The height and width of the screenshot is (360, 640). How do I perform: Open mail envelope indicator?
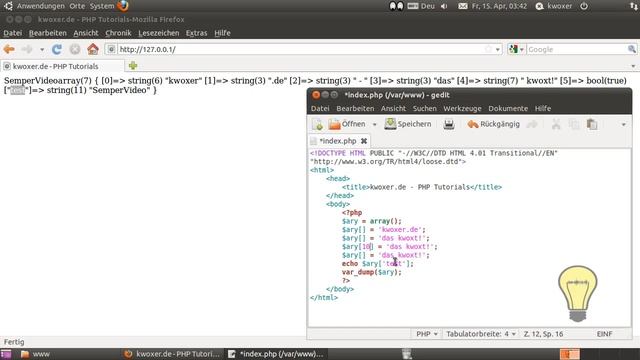coord(462,6)
